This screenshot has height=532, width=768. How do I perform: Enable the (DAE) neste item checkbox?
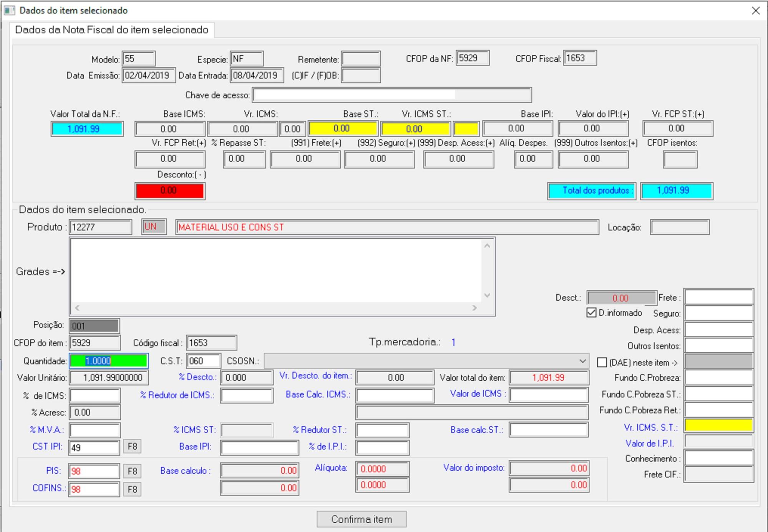tap(602, 362)
